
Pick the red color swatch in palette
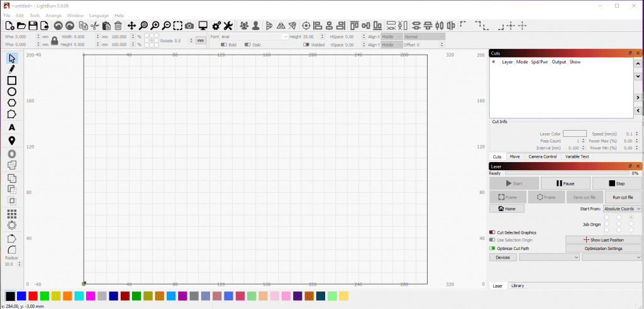(33, 296)
